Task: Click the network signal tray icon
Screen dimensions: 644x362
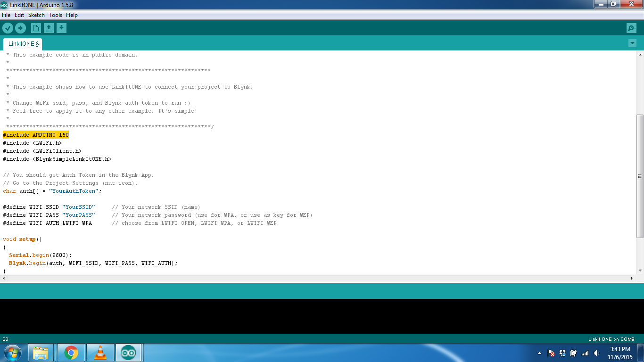Action: [x=585, y=353]
